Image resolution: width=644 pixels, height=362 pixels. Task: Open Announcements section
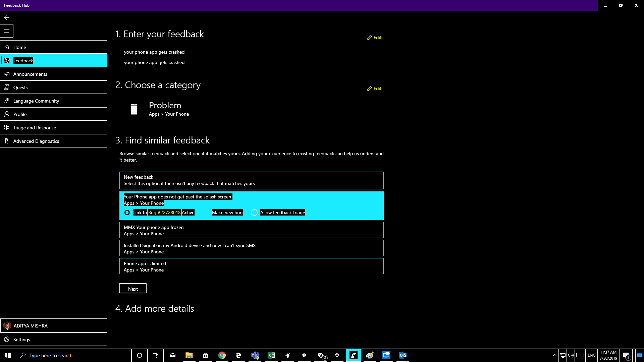click(x=54, y=74)
